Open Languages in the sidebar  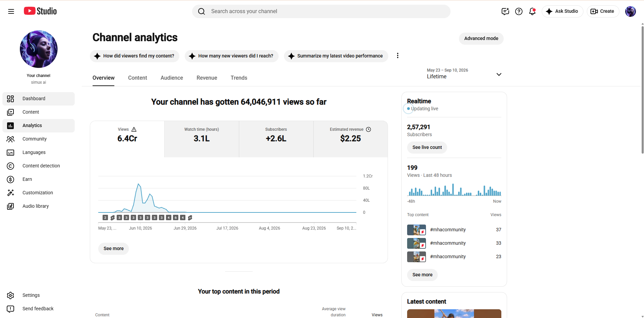pyautogui.click(x=38, y=152)
